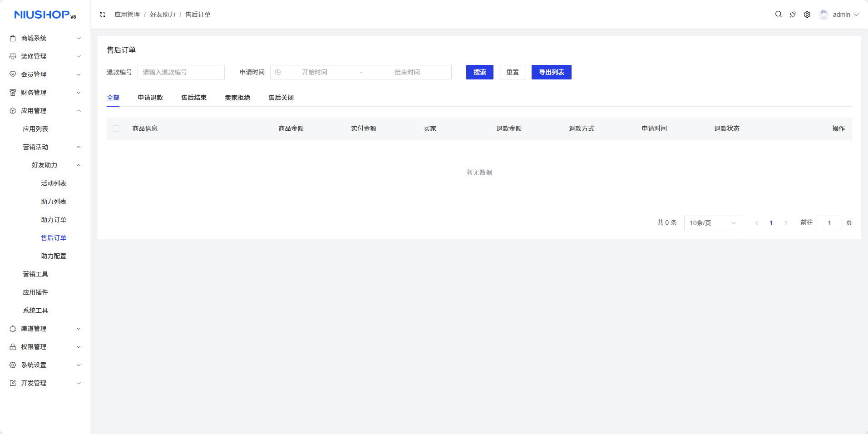Collapse the 好友助力 submenu
Image resolution: width=868 pixels, height=434 pixels.
(x=79, y=165)
